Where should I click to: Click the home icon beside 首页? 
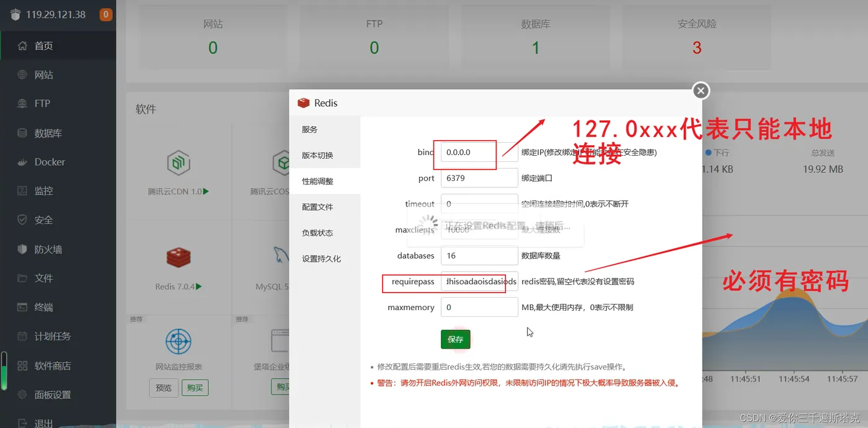(22, 45)
